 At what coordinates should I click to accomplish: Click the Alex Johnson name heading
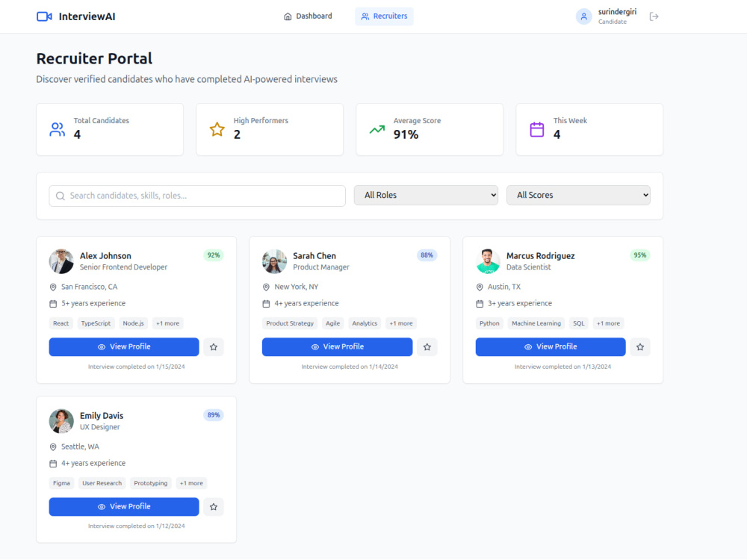point(105,255)
